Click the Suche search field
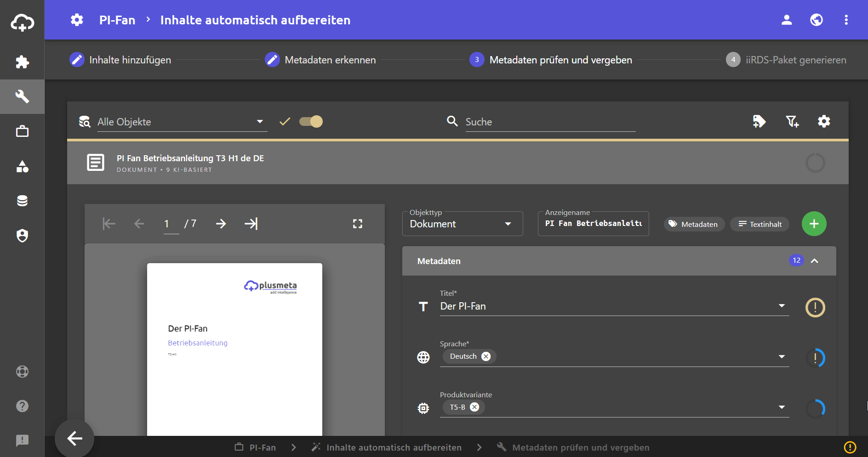The width and height of the screenshot is (868, 457). tap(550, 122)
